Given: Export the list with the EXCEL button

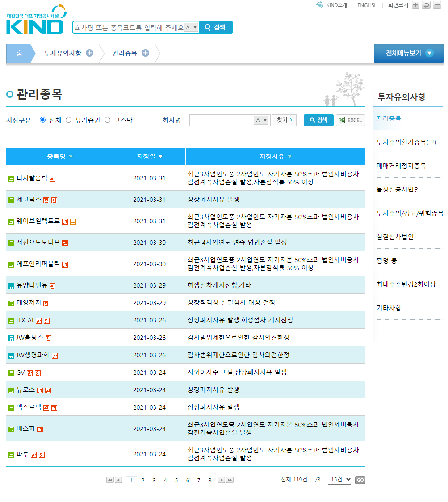Looking at the screenshot, I should [351, 120].
